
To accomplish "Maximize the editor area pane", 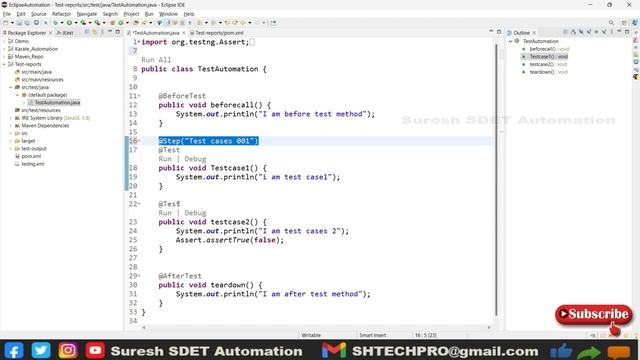I will [x=499, y=32].
